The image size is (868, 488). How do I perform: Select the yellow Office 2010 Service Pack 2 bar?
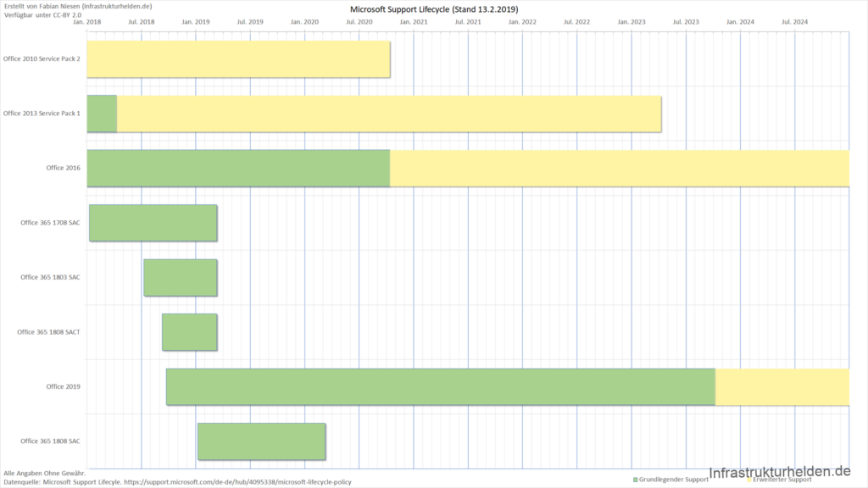pyautogui.click(x=238, y=59)
